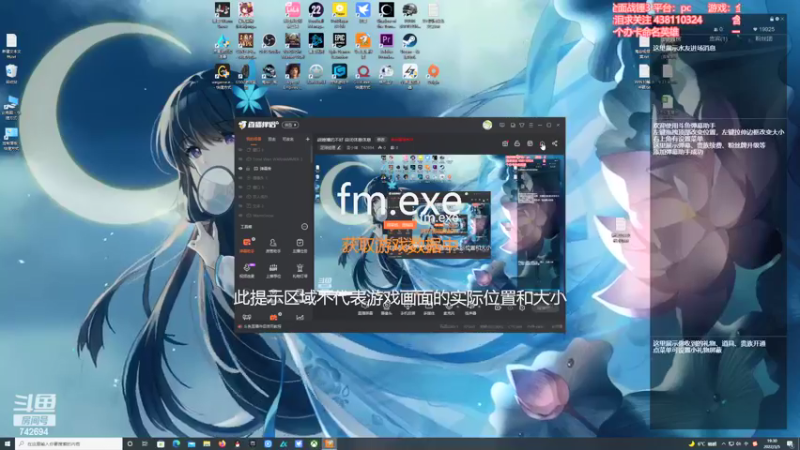
Task: Toggle visibility of the active highlighted source row
Action: pyautogui.click(x=241, y=168)
